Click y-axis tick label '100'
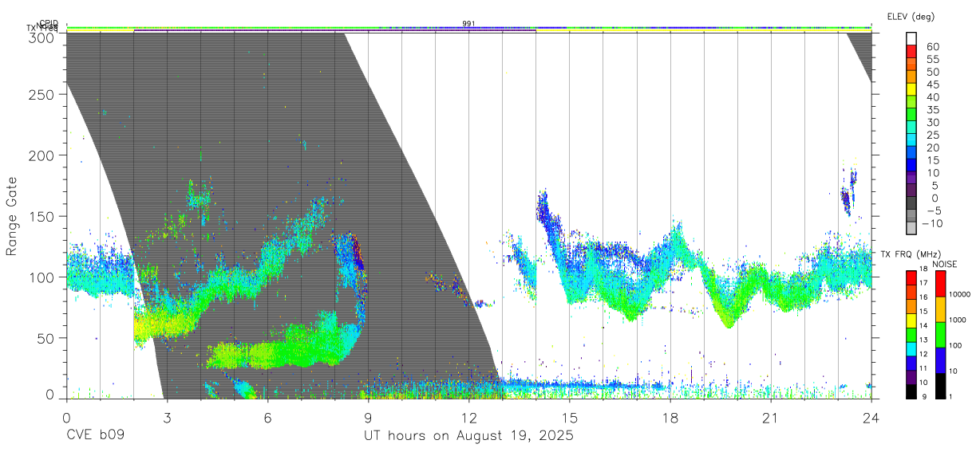 pos(41,277)
